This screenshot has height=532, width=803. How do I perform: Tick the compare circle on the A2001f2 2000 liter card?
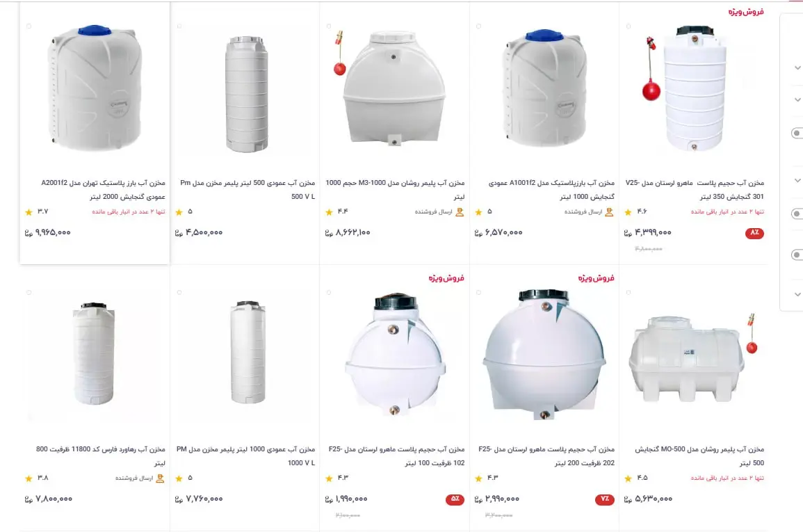tap(29, 26)
